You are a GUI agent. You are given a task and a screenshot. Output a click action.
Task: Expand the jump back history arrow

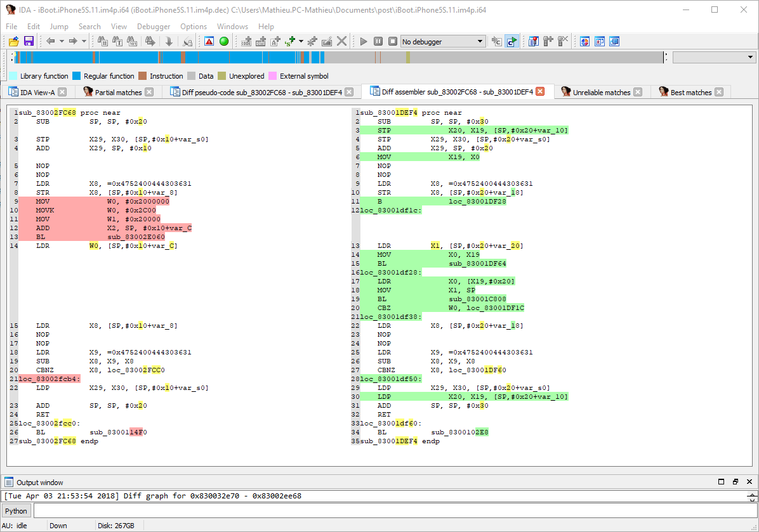coord(62,41)
